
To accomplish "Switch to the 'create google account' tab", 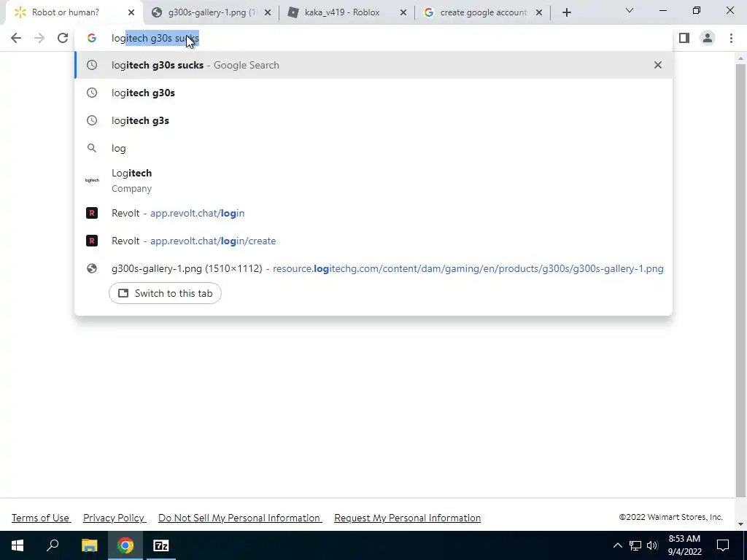I will [483, 13].
